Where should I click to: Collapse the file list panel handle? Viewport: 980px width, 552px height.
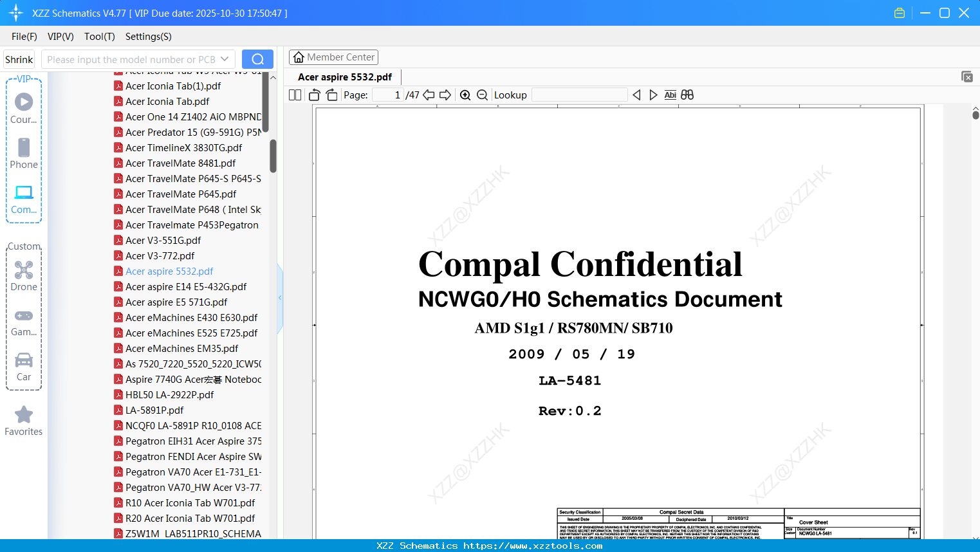pyautogui.click(x=280, y=298)
